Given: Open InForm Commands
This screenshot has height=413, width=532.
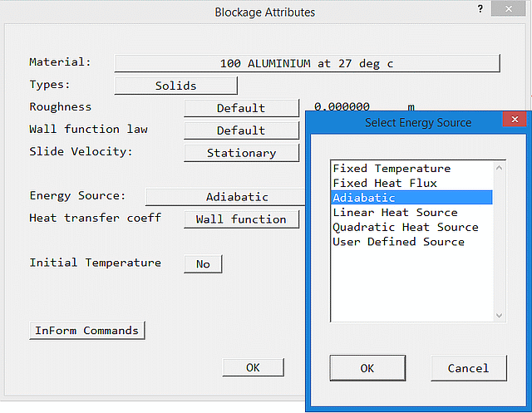Looking at the screenshot, I should click(x=87, y=331).
